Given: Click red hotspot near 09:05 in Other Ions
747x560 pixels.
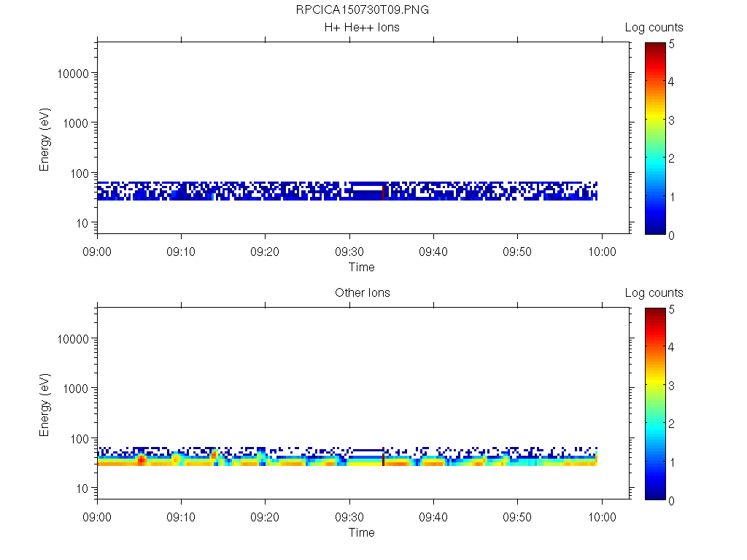Looking at the screenshot, I should click(x=141, y=460).
